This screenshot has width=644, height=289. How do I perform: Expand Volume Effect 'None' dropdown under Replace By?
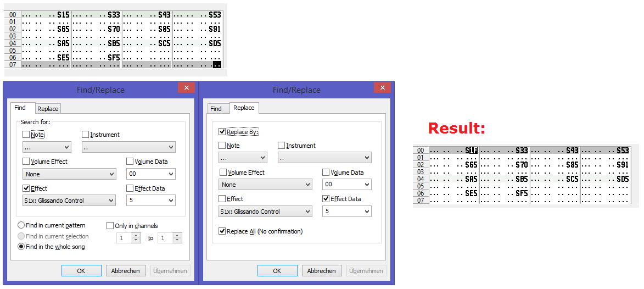[265, 185]
